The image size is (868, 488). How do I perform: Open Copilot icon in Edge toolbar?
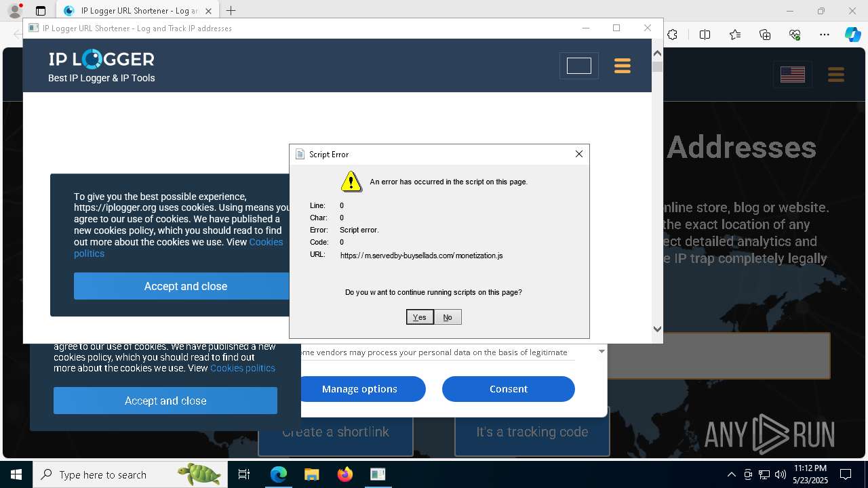pos(852,35)
